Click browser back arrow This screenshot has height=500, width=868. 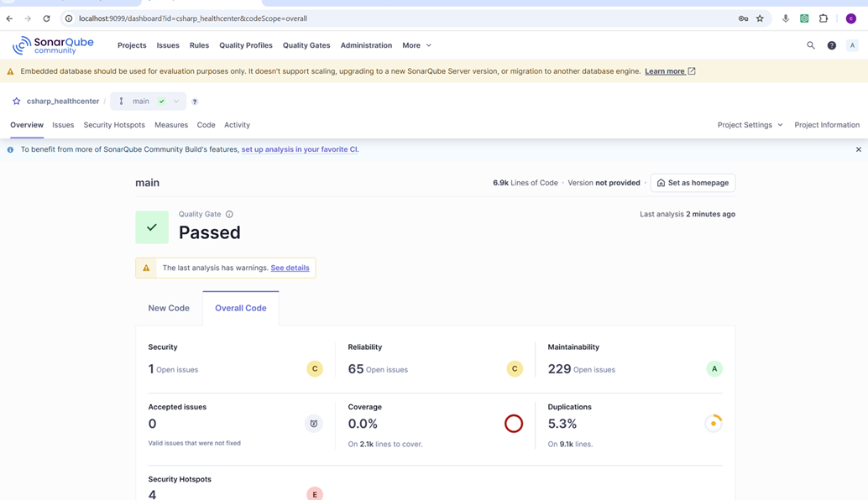coord(9,18)
